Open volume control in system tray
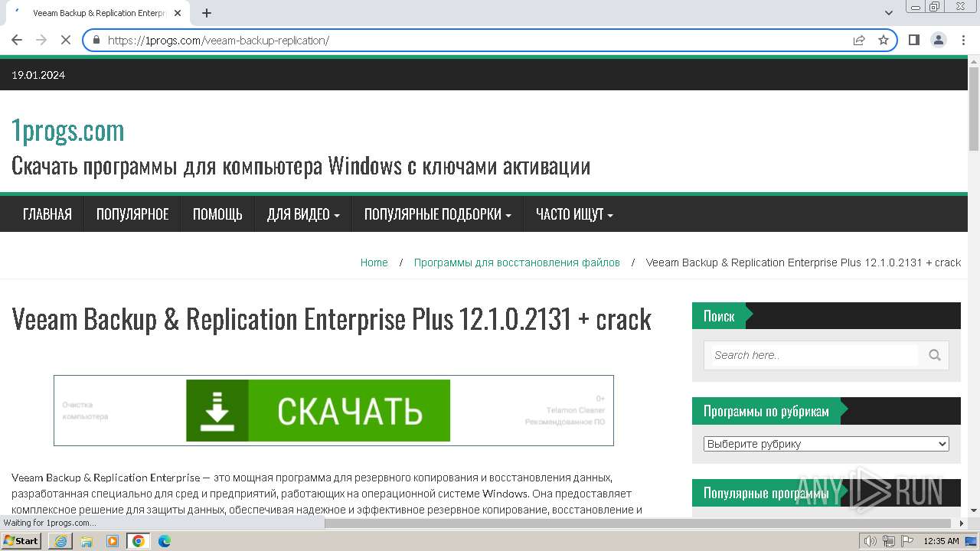980x551 pixels. (x=870, y=541)
